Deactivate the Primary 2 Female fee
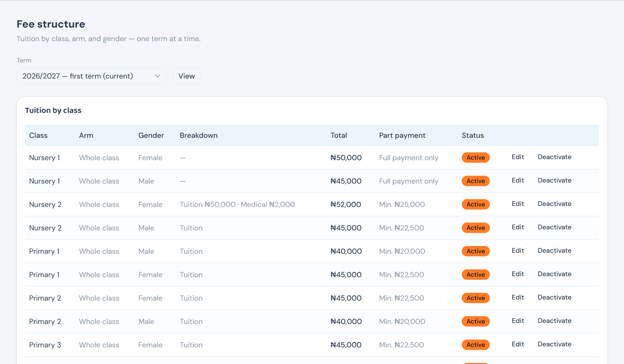 tap(554, 297)
